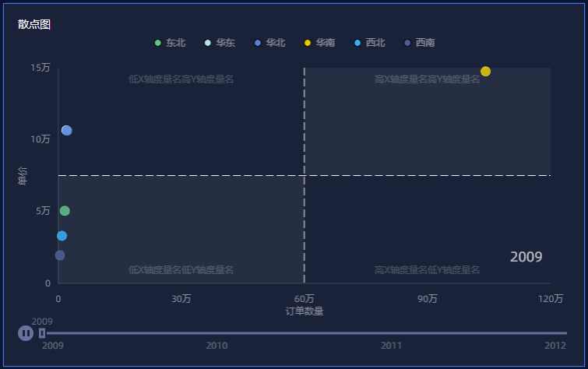Click the 高X轴度量名低Y轴度量名 quadrant label
Screen dimensions: 588x369
pyautogui.click(x=427, y=269)
